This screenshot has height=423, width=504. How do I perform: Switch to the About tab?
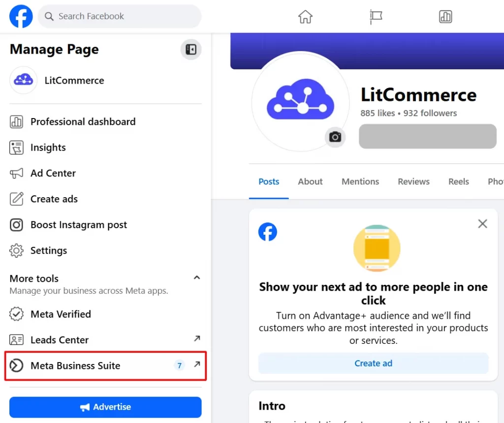(310, 182)
